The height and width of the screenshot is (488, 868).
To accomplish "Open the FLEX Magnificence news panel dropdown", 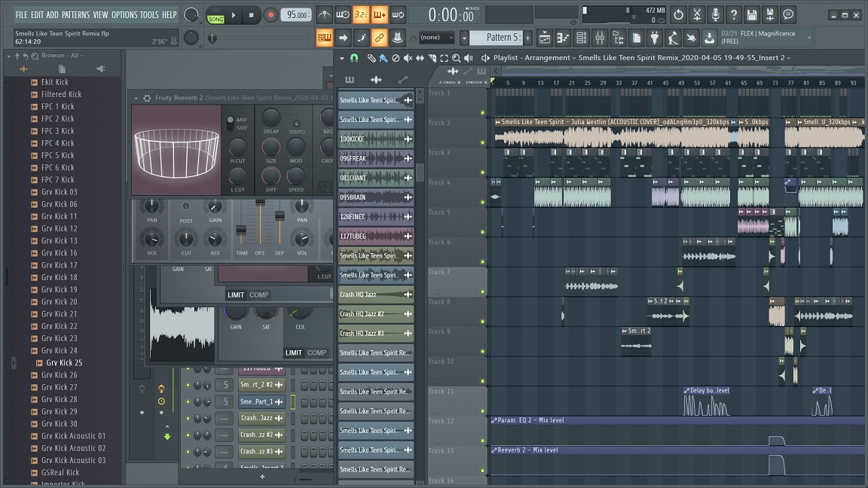I will 809,38.
